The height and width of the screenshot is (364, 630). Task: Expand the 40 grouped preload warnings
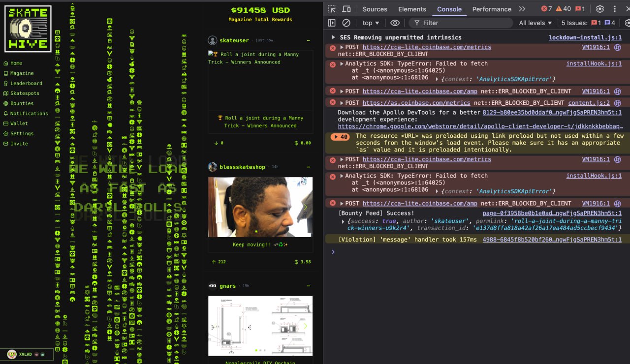[341, 137]
